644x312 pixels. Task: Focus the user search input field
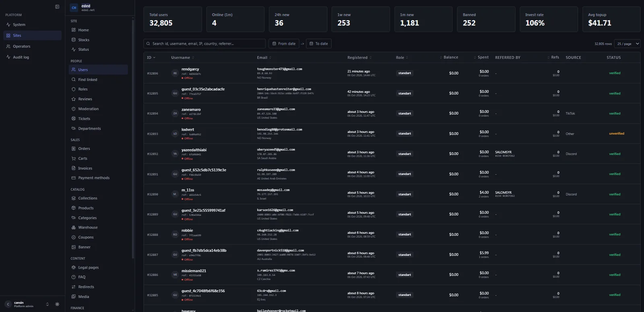(204, 43)
